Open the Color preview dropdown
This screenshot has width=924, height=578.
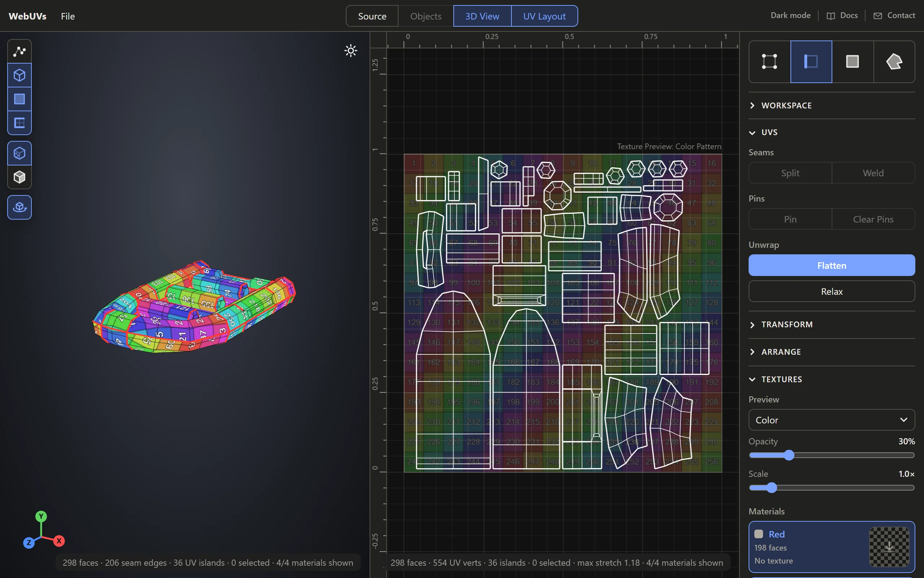(832, 420)
